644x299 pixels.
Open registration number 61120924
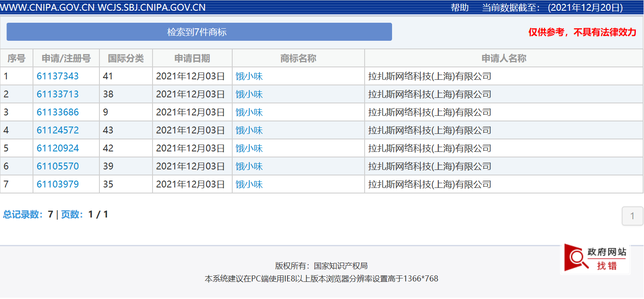coord(58,148)
